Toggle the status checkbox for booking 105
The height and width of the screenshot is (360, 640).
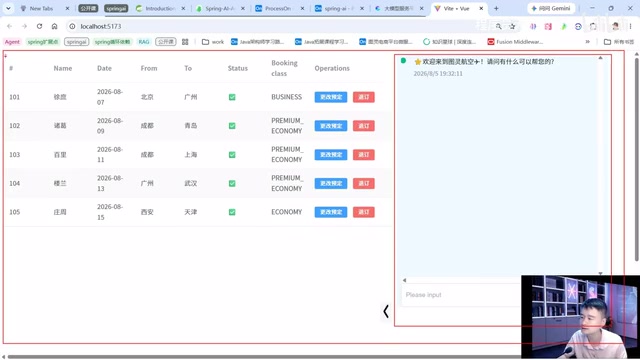(x=232, y=212)
